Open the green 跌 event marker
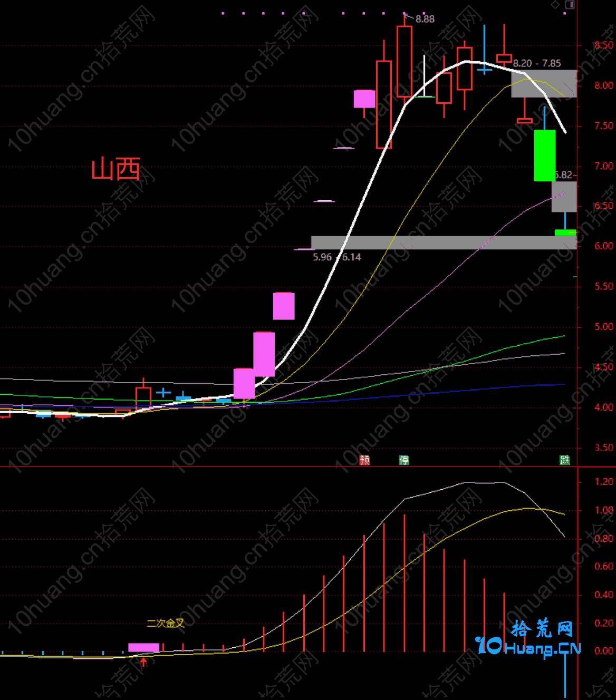616x700 pixels. tap(565, 460)
